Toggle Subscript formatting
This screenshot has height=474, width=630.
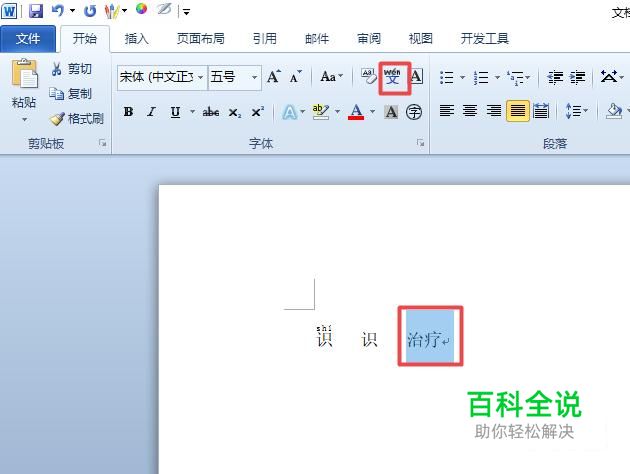click(x=234, y=112)
